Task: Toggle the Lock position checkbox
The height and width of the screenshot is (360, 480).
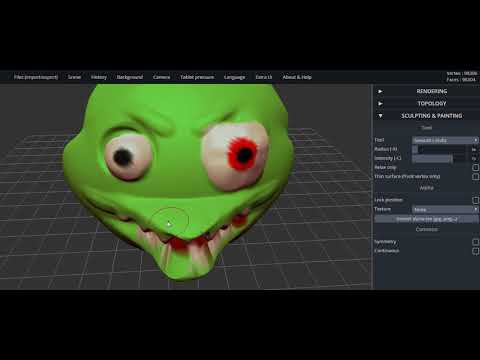Action: pos(476,200)
